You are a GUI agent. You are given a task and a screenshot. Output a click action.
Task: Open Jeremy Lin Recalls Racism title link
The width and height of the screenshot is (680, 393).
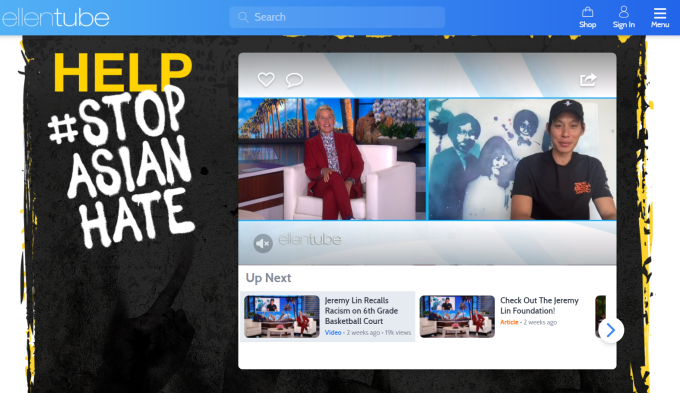[x=361, y=311]
